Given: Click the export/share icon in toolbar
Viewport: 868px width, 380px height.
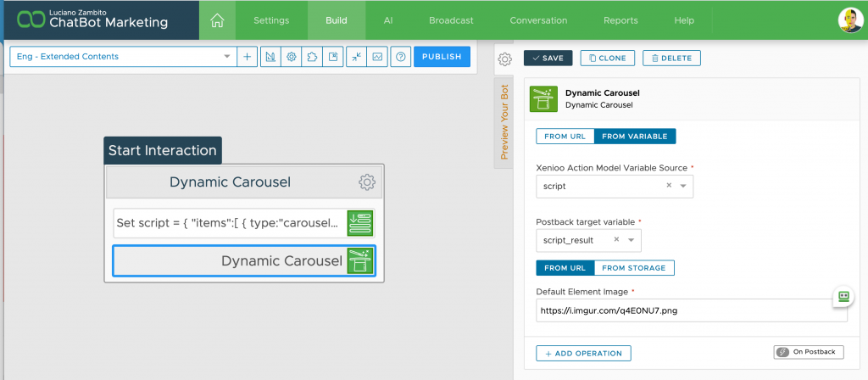Looking at the screenshot, I should pos(333,57).
